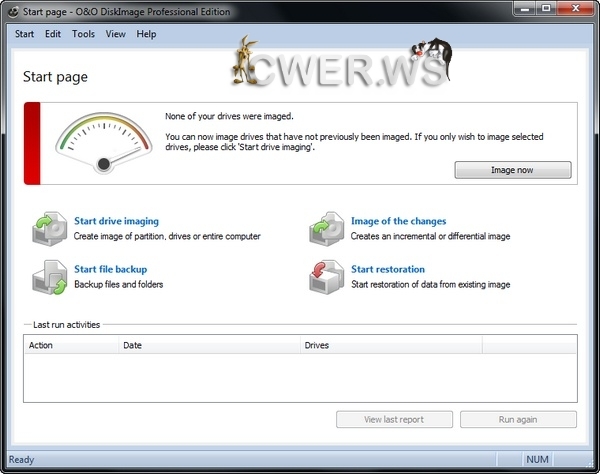This screenshot has width=600, height=474.
Task: Open the Image of the changes link
Action: (x=398, y=221)
